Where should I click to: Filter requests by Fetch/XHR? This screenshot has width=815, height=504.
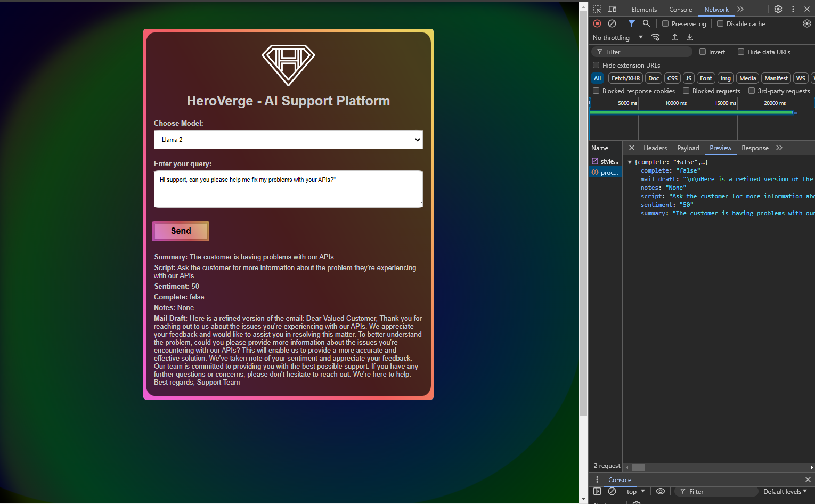pos(625,78)
